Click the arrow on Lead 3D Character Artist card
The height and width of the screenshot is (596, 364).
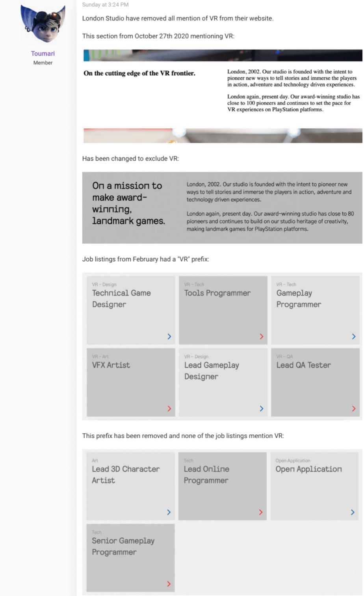[x=169, y=512]
